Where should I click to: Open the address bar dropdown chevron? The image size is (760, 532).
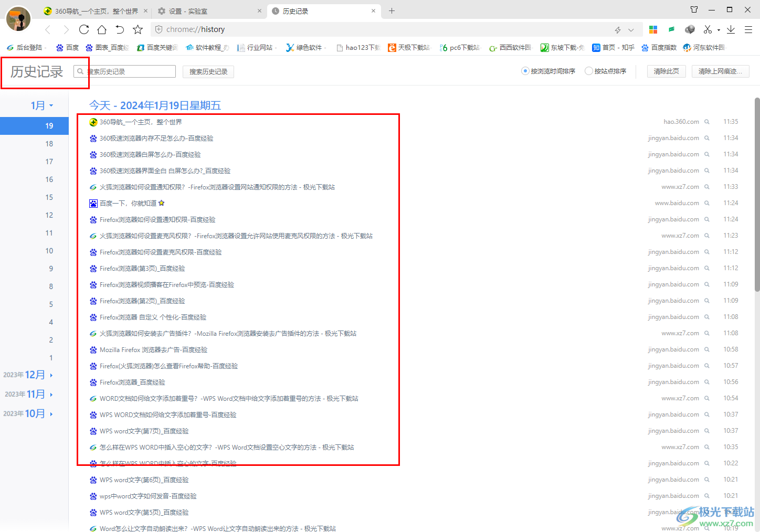tap(631, 30)
